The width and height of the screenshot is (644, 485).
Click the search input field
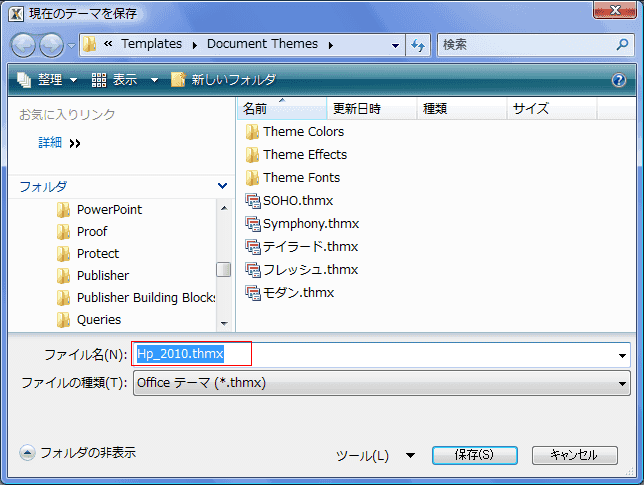pos(526,44)
